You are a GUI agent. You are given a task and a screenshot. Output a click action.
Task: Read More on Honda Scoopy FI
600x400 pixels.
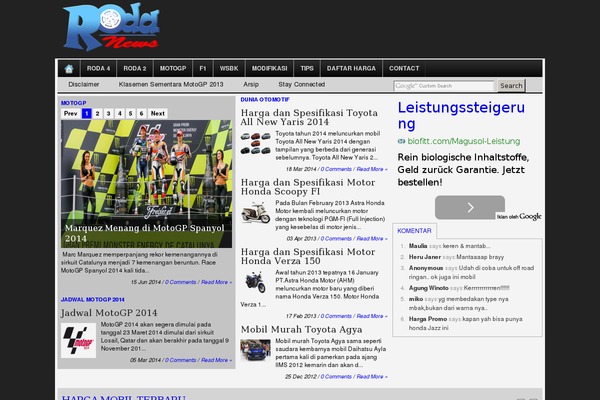pos(372,238)
